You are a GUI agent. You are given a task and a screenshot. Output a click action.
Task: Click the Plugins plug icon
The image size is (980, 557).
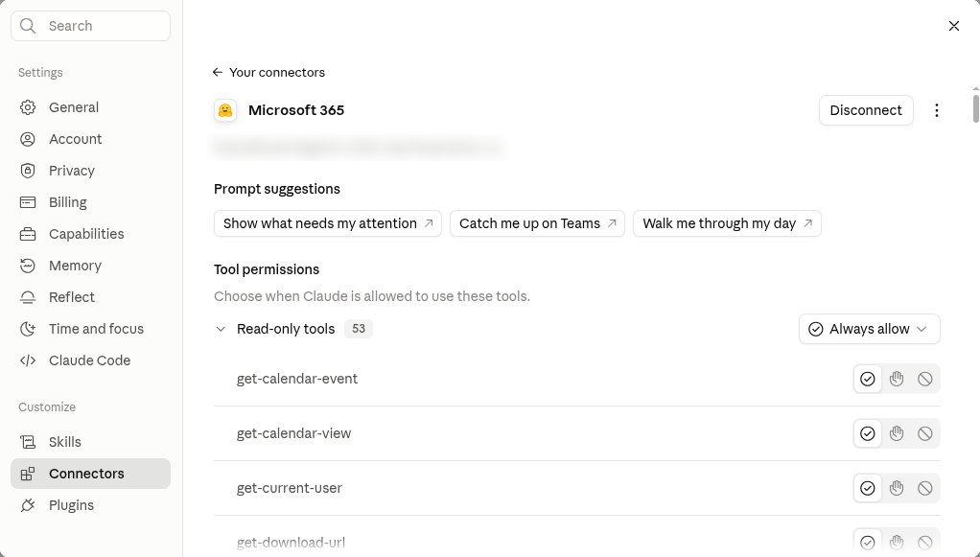28,505
